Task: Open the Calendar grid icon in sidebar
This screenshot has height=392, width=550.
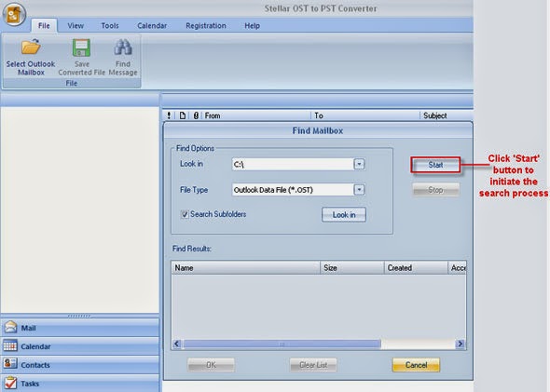Action: click(x=10, y=345)
